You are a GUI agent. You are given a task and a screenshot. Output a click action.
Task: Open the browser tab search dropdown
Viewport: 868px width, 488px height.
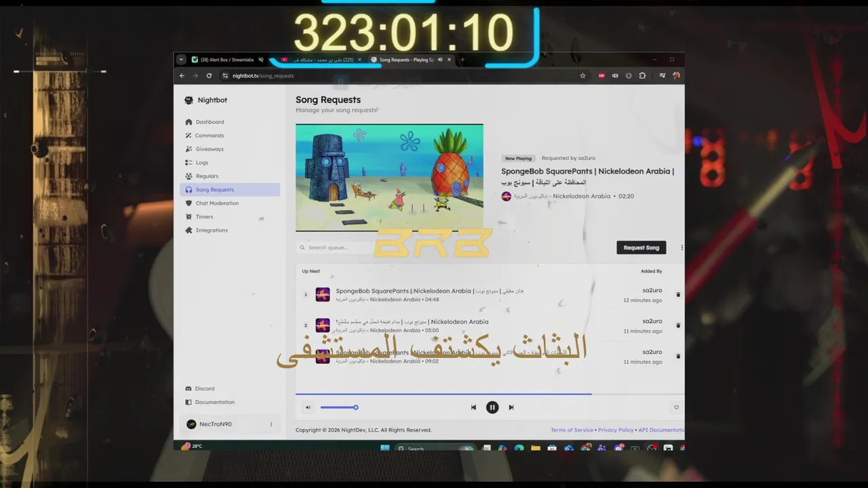181,60
